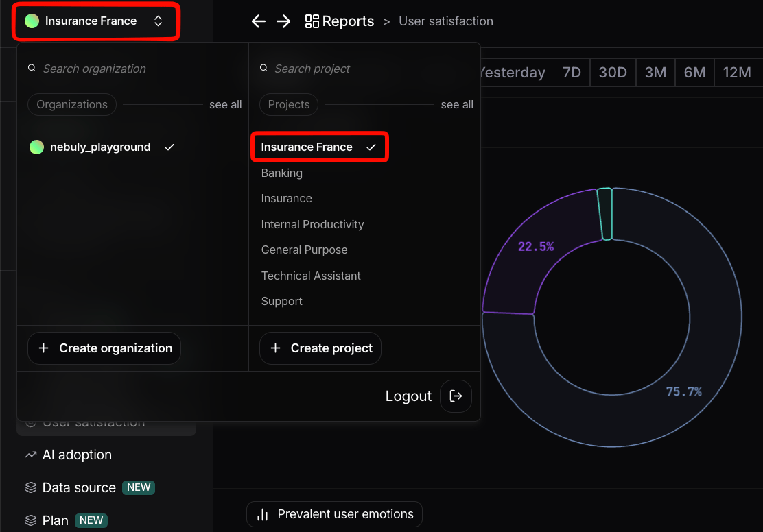Click the plus icon in Create project
This screenshot has width=763, height=532.
(275, 348)
